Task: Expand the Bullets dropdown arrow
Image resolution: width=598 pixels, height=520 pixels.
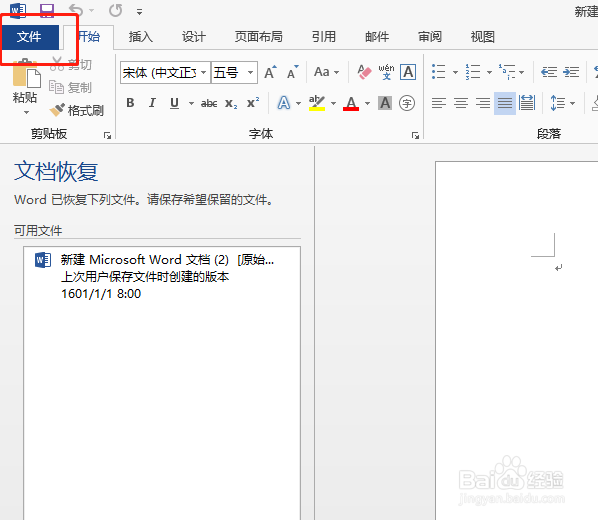Action: click(455, 72)
